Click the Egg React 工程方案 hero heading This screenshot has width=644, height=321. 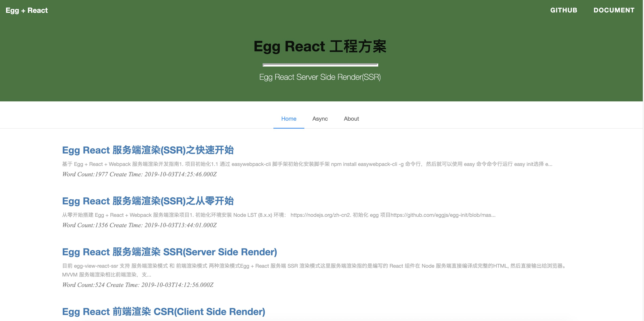tap(320, 46)
